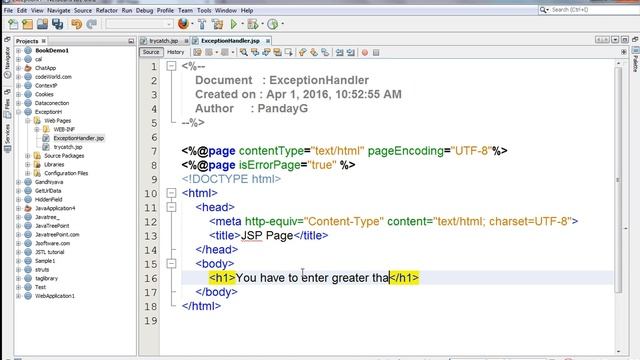The height and width of the screenshot is (360, 640).
Task: Click the Open Project toolbar icon
Action: point(42,24)
